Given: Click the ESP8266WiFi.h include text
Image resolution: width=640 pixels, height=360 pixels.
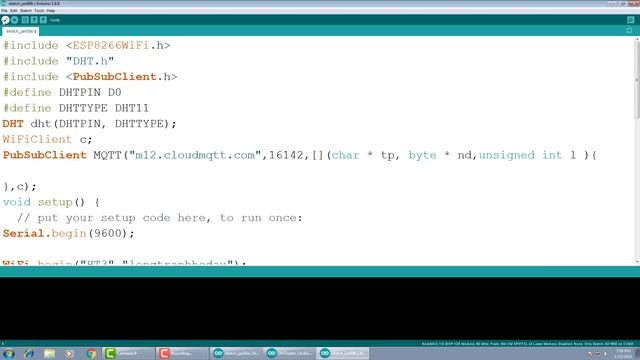Looking at the screenshot, I should coord(118,45).
